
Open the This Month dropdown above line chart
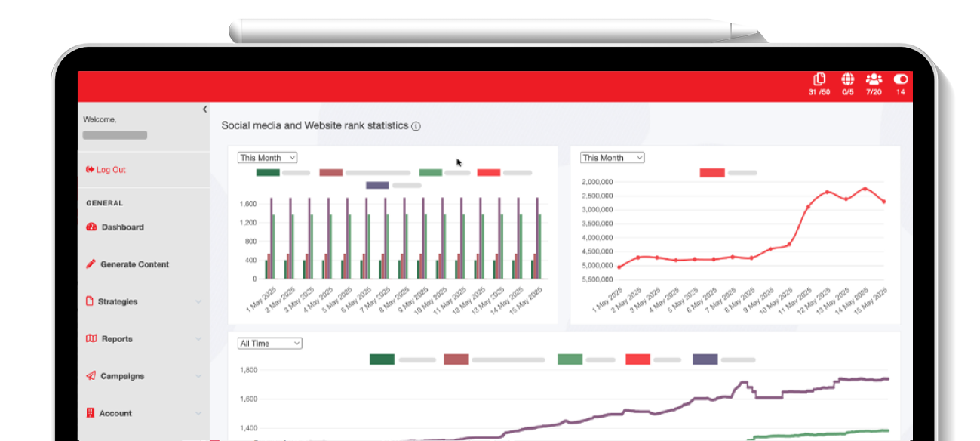612,158
